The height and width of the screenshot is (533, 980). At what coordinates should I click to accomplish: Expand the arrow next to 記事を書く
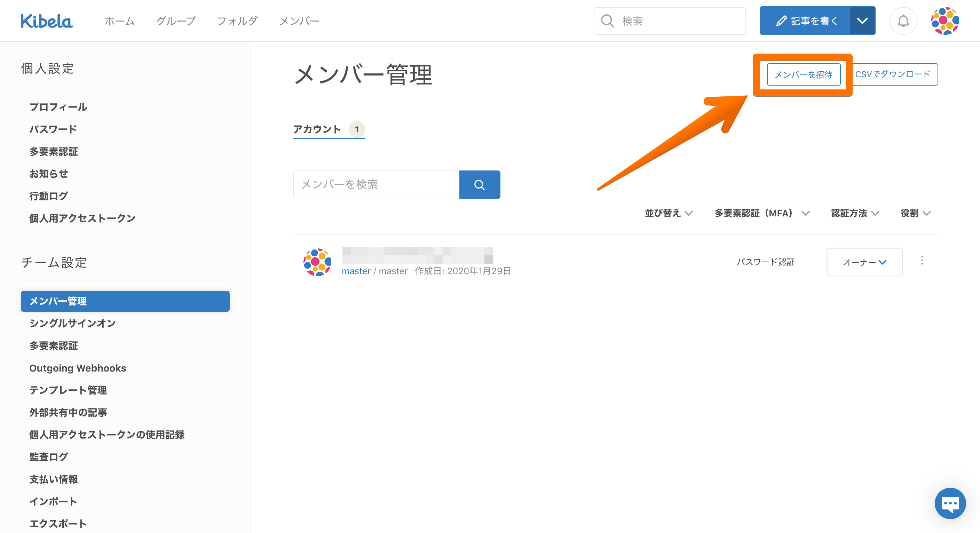point(862,21)
